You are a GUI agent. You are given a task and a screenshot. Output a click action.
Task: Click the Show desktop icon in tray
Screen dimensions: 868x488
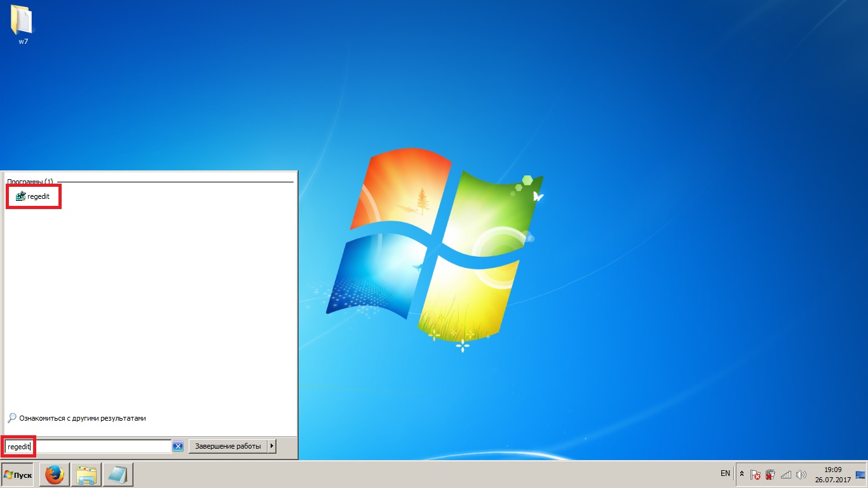click(861, 474)
